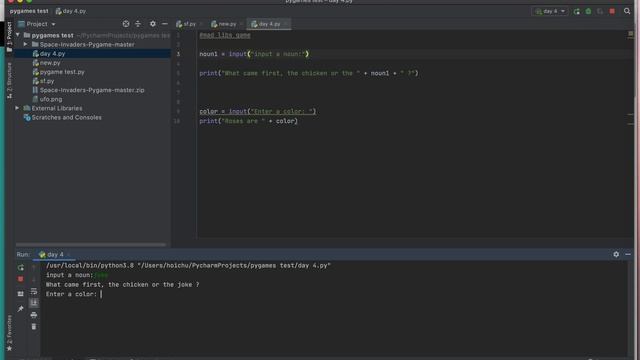Click pygames test breadcrumb in navigation bar
Image resolution: width=640 pixels, height=360 pixels.
click(x=29, y=11)
